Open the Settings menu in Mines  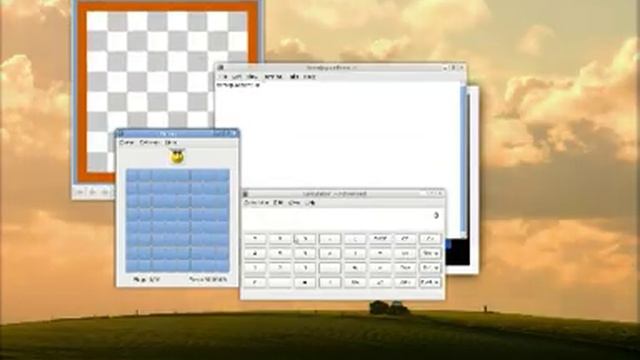(149, 142)
